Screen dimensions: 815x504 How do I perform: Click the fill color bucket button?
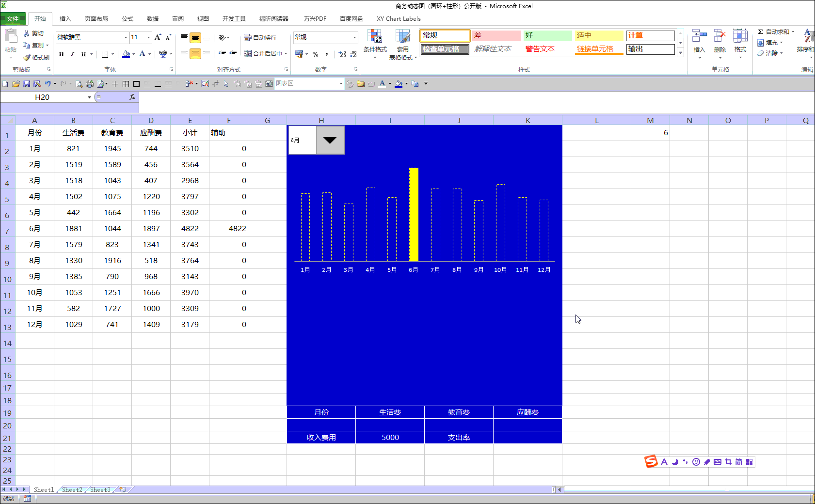(x=126, y=54)
